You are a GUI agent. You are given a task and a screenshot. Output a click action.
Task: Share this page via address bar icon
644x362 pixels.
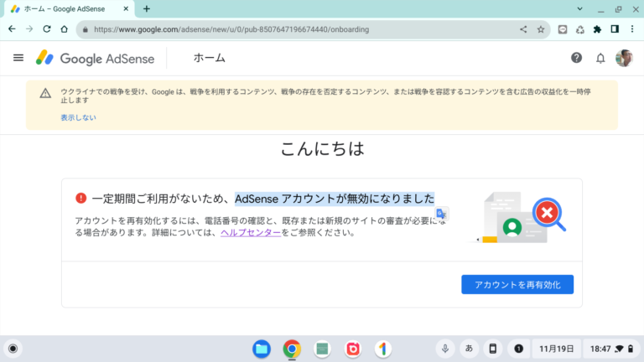[523, 29]
